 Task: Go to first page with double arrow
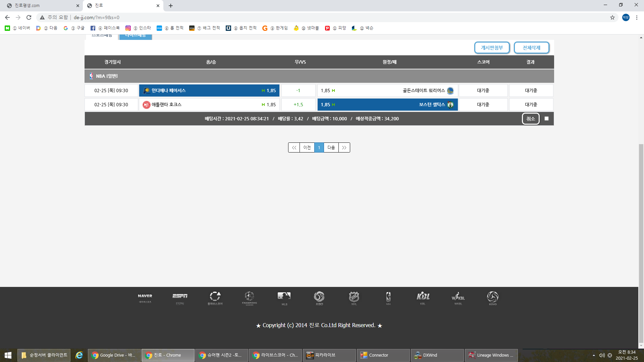(x=294, y=147)
